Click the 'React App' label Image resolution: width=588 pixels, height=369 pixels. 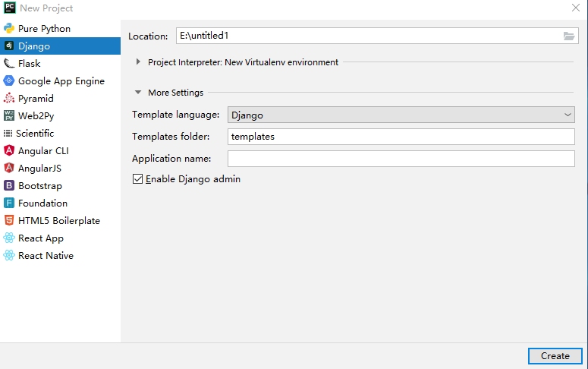tap(41, 238)
